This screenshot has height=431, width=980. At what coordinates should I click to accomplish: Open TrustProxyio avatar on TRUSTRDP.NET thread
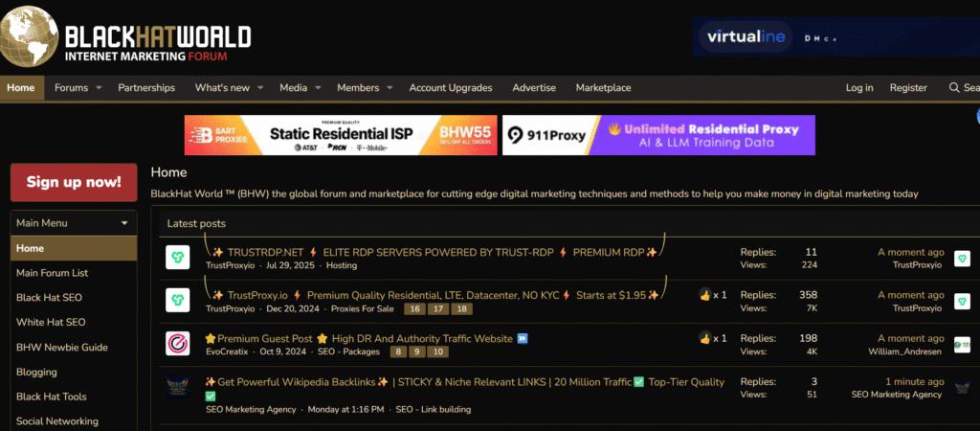[x=177, y=258]
